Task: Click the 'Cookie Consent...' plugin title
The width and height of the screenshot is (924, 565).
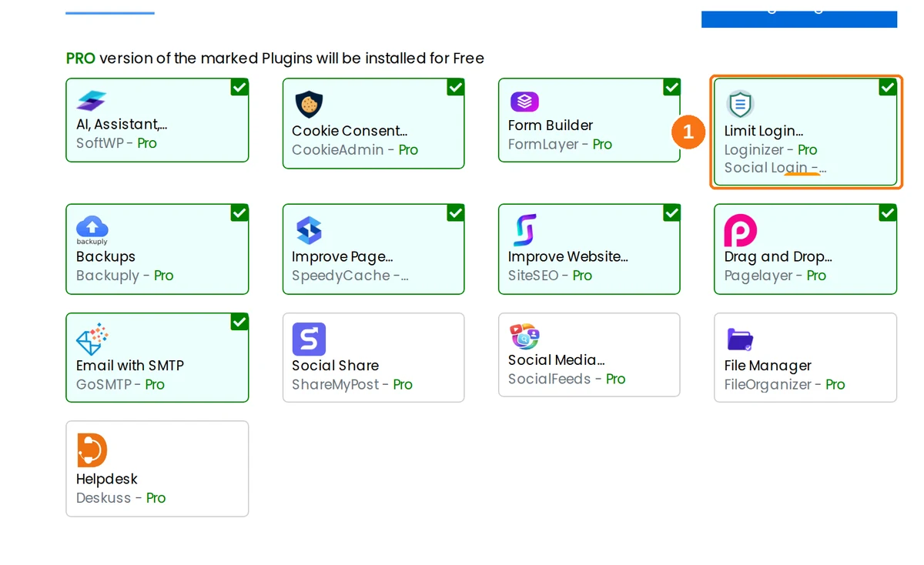Action: [x=350, y=131]
